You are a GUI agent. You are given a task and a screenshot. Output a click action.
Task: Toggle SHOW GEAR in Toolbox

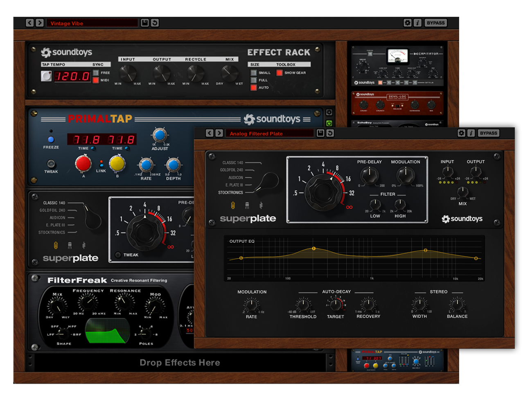click(x=280, y=73)
